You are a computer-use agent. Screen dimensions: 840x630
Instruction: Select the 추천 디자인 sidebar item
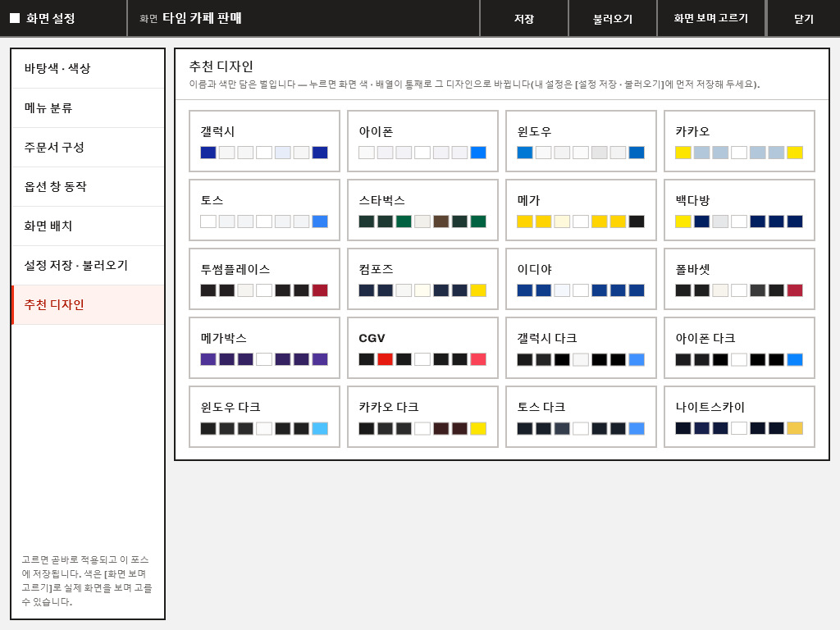tap(88, 305)
